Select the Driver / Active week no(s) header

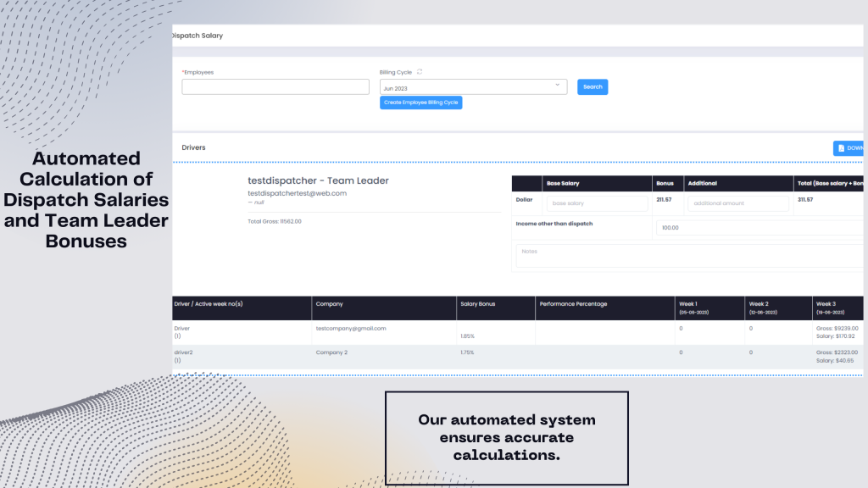click(208, 303)
